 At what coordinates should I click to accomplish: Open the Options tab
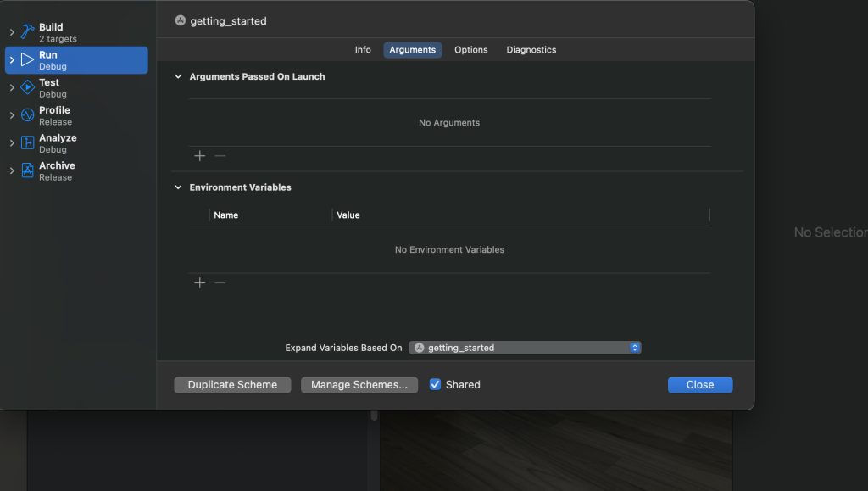coord(471,50)
